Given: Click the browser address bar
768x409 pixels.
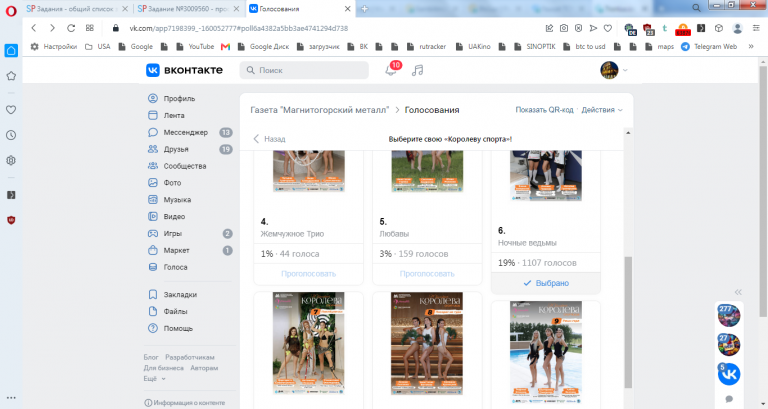Looking at the screenshot, I should tap(323, 28).
